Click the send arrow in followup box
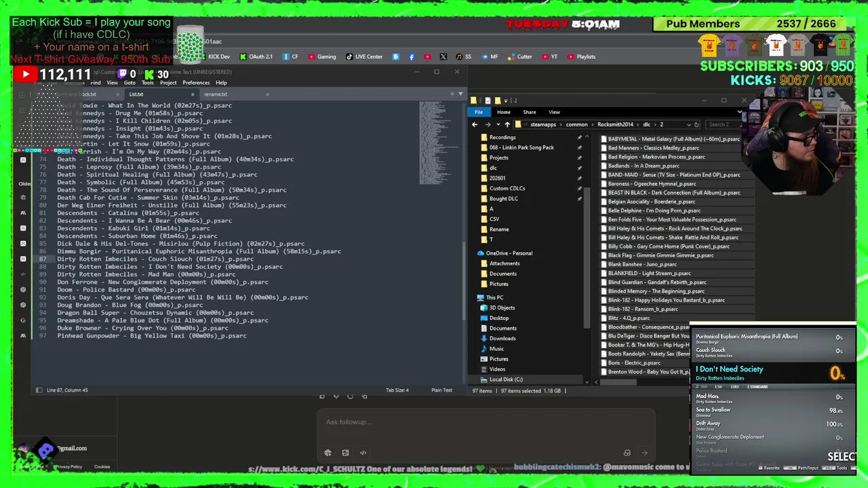The image size is (868, 488). pos(644,453)
